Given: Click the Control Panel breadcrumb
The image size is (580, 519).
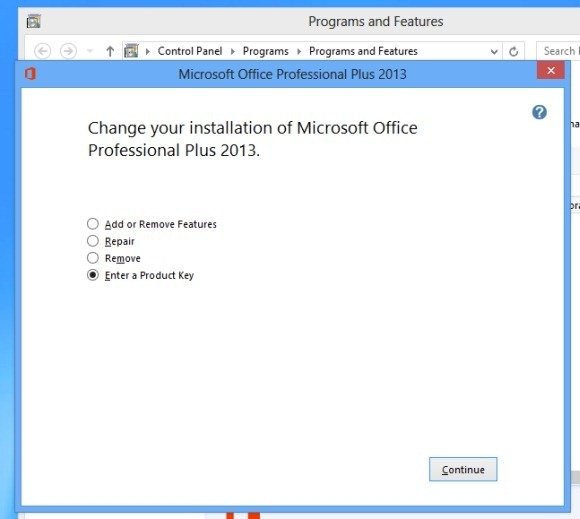Looking at the screenshot, I should 190,51.
